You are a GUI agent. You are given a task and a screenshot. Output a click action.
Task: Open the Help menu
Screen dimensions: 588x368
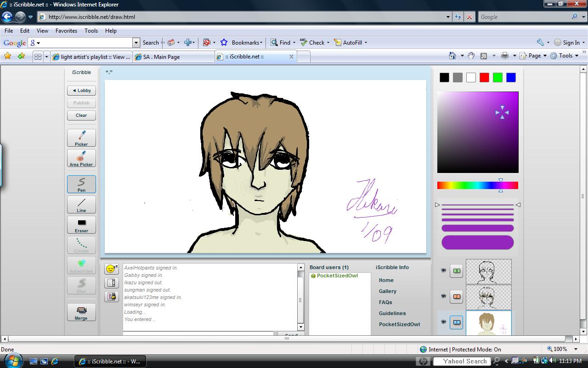coord(111,31)
